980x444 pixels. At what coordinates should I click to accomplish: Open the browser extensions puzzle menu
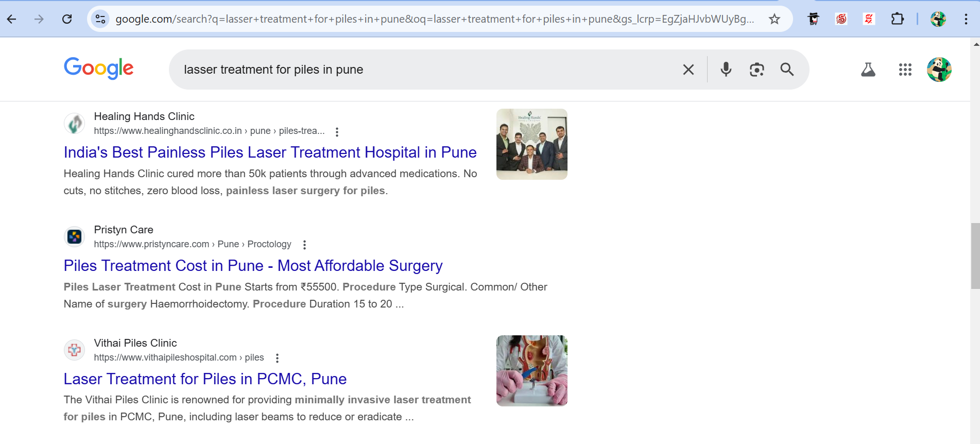(x=897, y=19)
